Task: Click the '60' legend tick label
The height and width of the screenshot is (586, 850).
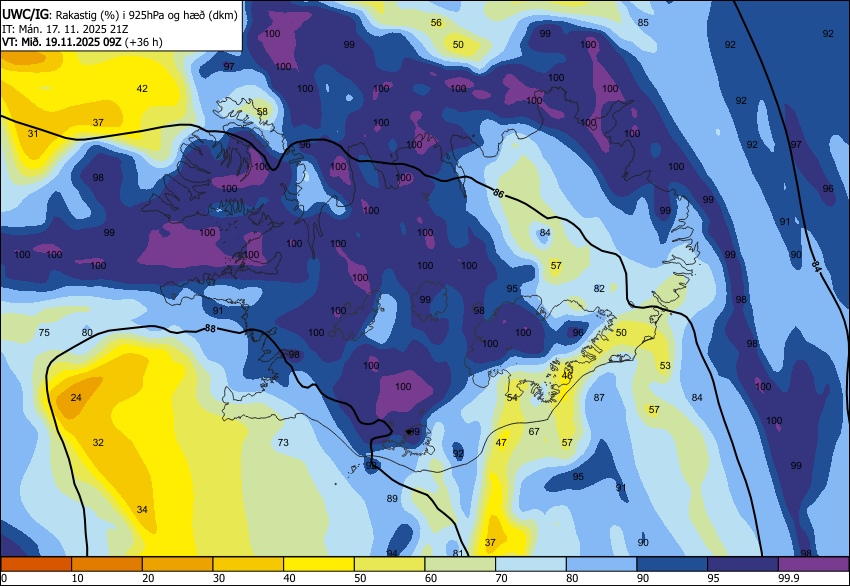Action: pyautogui.click(x=430, y=578)
